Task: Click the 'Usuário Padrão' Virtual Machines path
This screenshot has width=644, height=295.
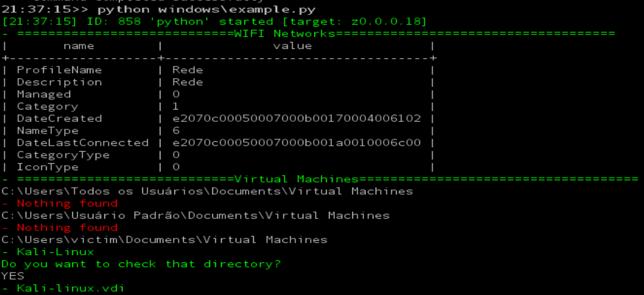Action: tap(195, 216)
